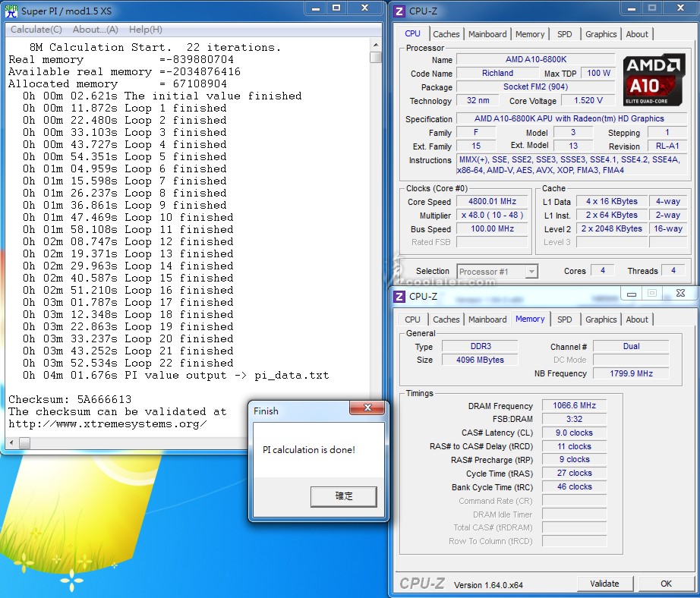Minimize the lower CPU-Z Memory window
Screen dimensions: 700x598
[631, 294]
